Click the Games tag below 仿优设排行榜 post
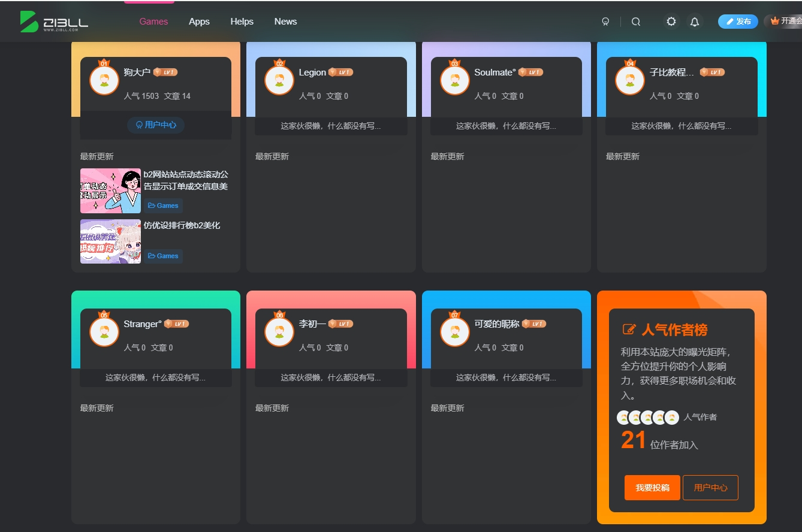This screenshot has height=532, width=802. coord(163,256)
